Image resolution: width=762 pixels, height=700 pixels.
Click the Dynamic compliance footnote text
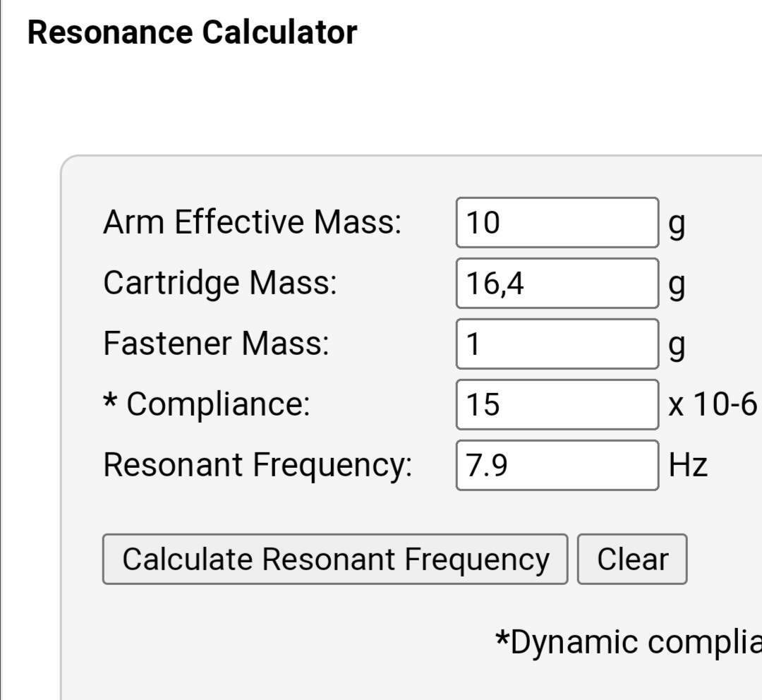[629, 642]
